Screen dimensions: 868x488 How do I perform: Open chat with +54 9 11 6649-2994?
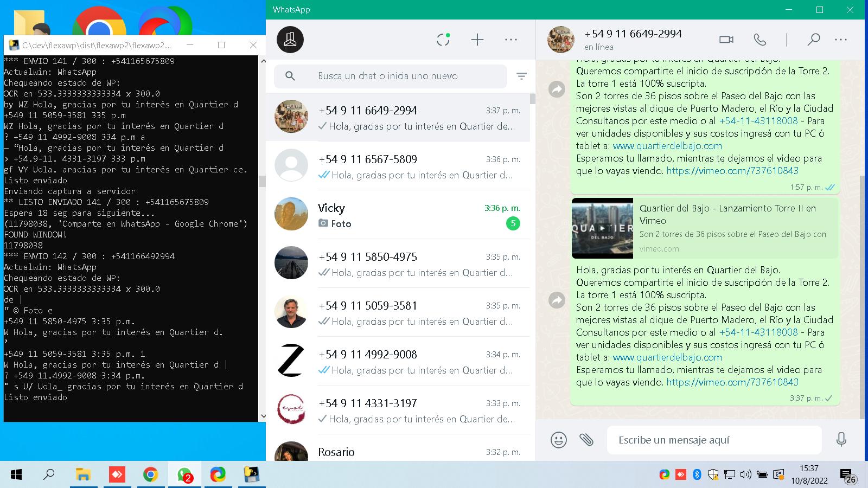pos(398,117)
